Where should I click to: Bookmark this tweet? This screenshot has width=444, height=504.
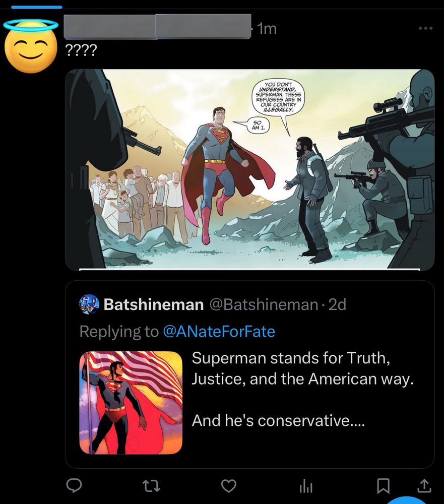pos(383,485)
